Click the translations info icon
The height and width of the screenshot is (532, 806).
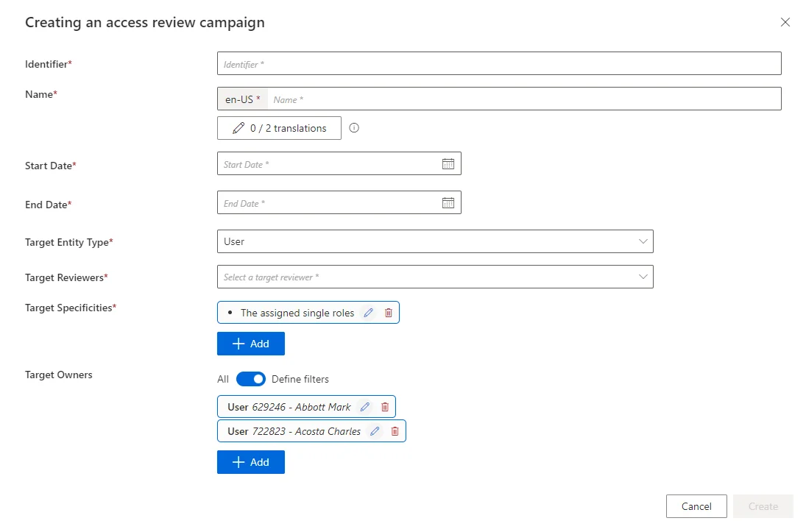point(354,128)
